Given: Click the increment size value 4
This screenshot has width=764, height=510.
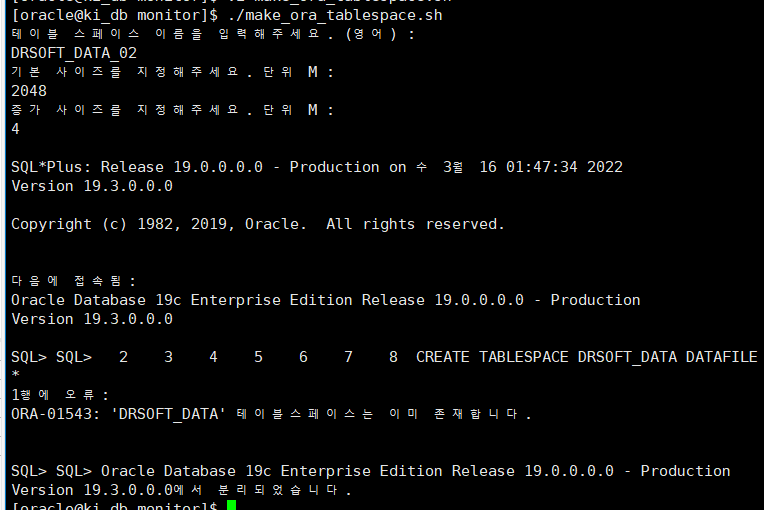Looking at the screenshot, I should (16, 129).
